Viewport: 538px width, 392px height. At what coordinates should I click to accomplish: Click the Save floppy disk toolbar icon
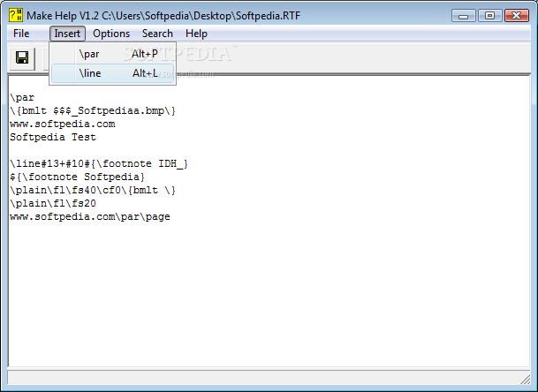(x=22, y=58)
